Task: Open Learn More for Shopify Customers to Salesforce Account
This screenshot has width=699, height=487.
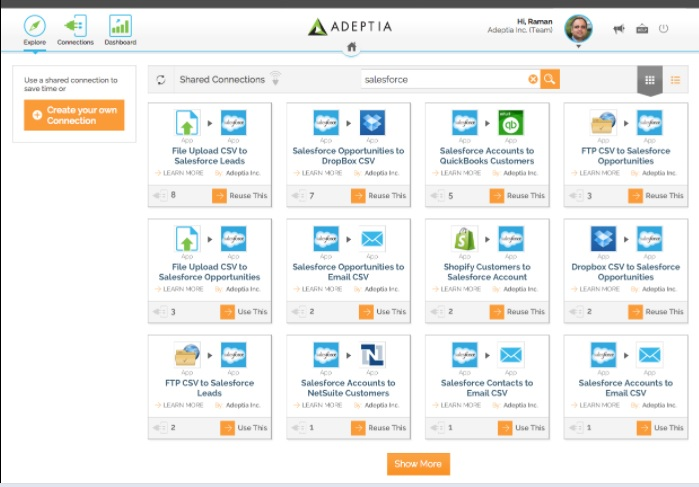Action: (x=456, y=289)
